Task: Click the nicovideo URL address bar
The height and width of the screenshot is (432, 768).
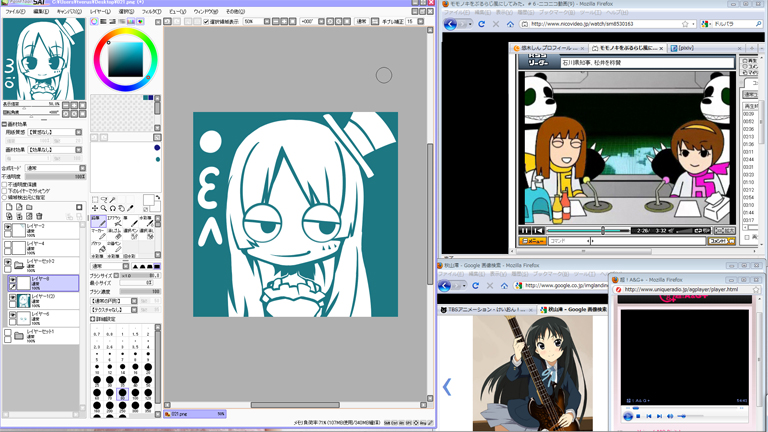Action: pyautogui.click(x=605, y=24)
